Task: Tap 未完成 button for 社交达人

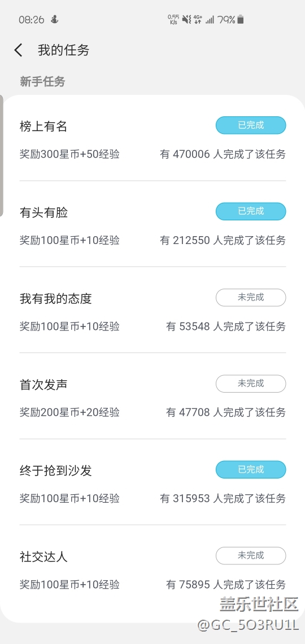Action: click(251, 556)
